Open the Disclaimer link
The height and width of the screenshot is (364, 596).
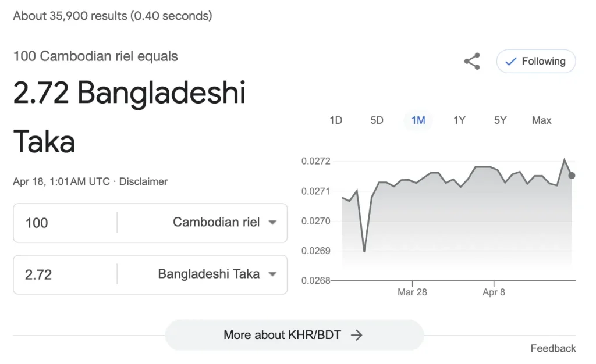(x=143, y=181)
